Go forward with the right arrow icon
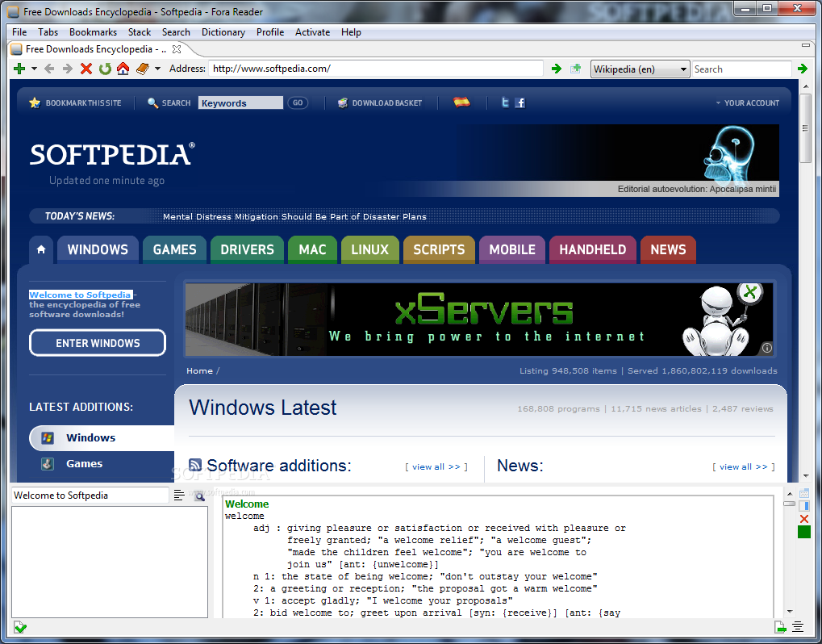 pos(67,69)
